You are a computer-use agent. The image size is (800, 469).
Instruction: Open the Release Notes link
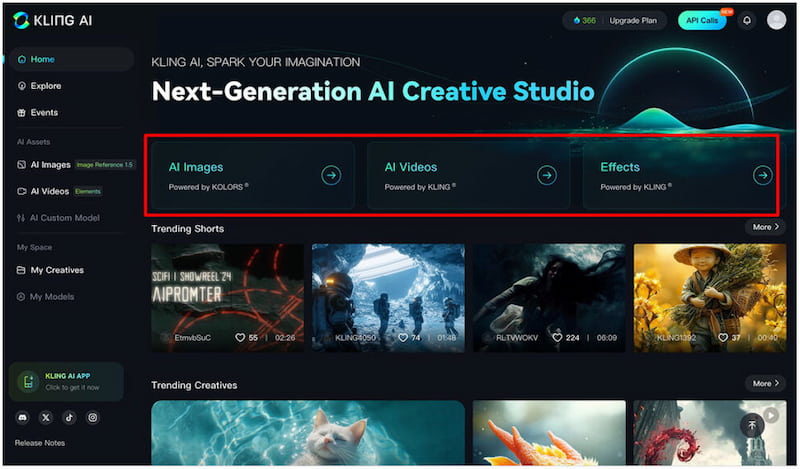[42, 442]
